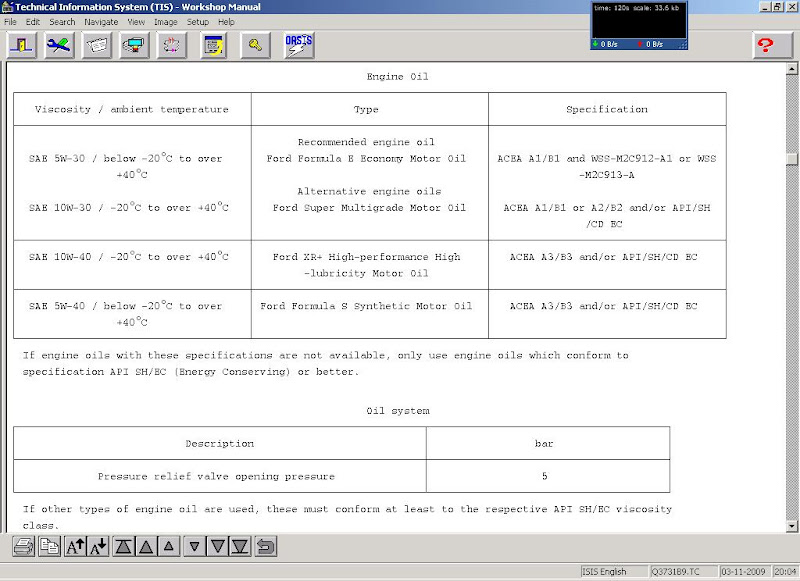Click 'Alternative engine oils' label
This screenshot has height=581, width=800.
369,191
